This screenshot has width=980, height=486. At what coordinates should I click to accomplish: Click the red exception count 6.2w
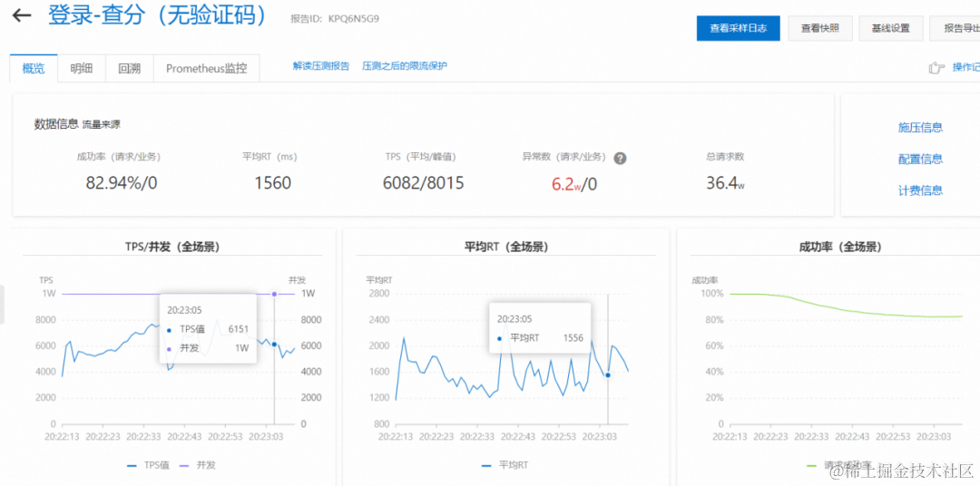[565, 184]
